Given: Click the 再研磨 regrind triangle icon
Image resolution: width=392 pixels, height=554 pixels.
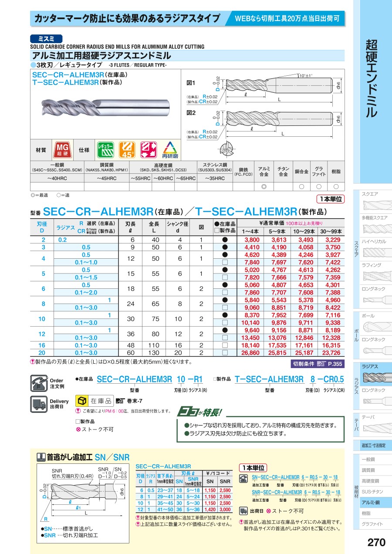Looking at the screenshot, I should coord(170,150).
